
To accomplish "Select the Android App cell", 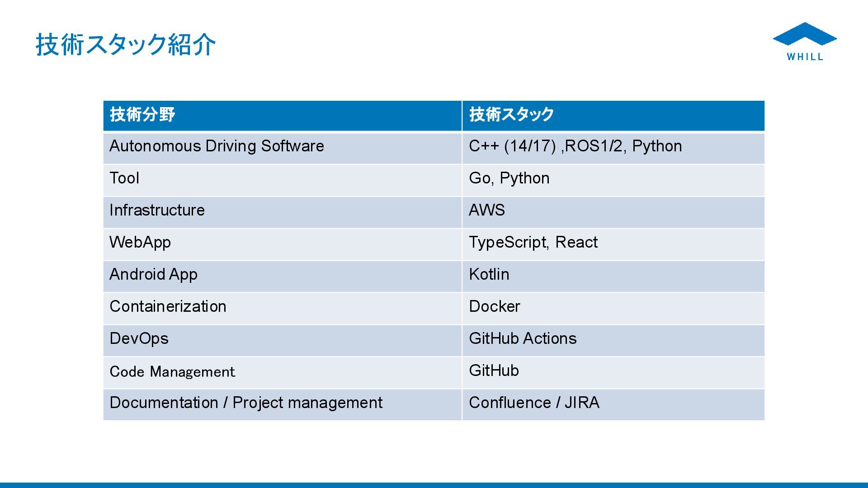I will (153, 275).
